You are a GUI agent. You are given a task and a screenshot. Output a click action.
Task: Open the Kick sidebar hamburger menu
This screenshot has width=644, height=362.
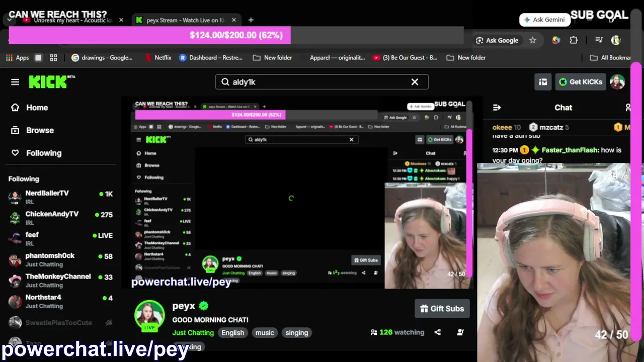click(x=15, y=82)
